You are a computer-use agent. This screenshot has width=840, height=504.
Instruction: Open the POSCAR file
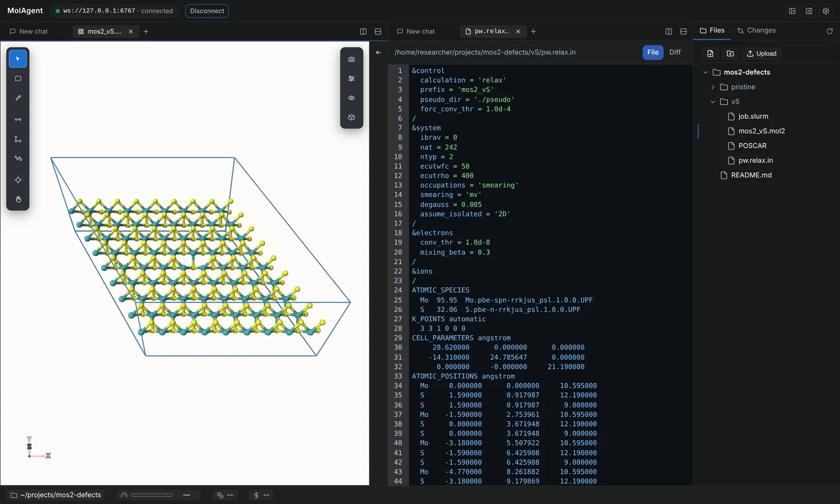752,146
